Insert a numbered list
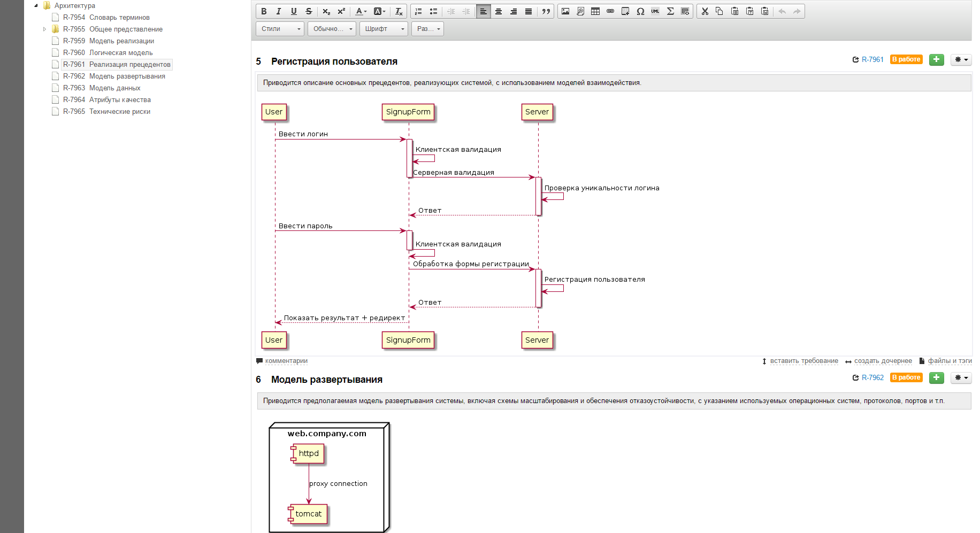This screenshot has width=980, height=533. pyautogui.click(x=418, y=11)
